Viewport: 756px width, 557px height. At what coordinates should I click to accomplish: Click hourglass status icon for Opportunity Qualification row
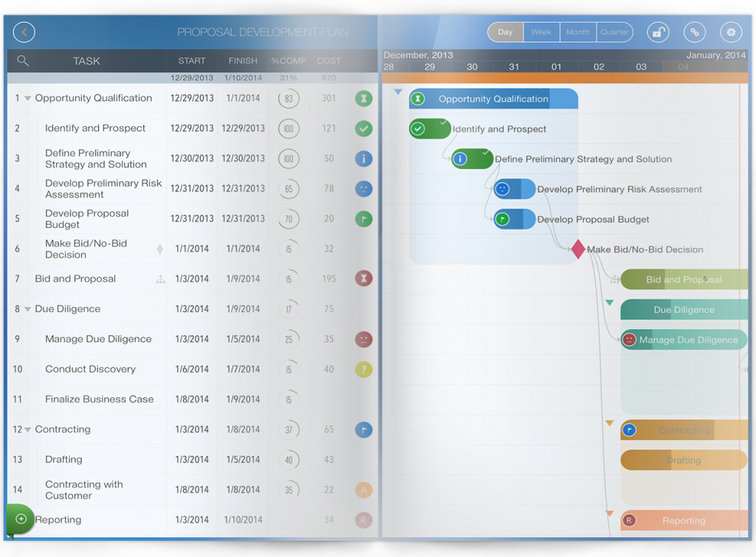(363, 98)
